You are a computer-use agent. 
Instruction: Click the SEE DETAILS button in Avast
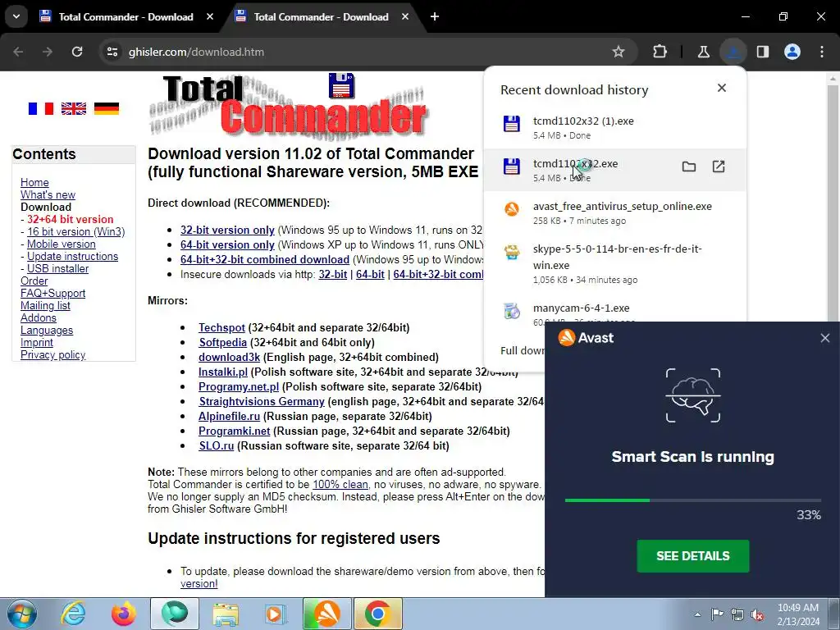(692, 556)
